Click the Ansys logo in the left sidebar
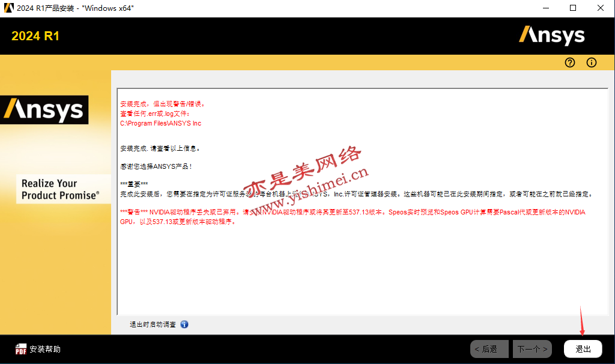 point(44,110)
